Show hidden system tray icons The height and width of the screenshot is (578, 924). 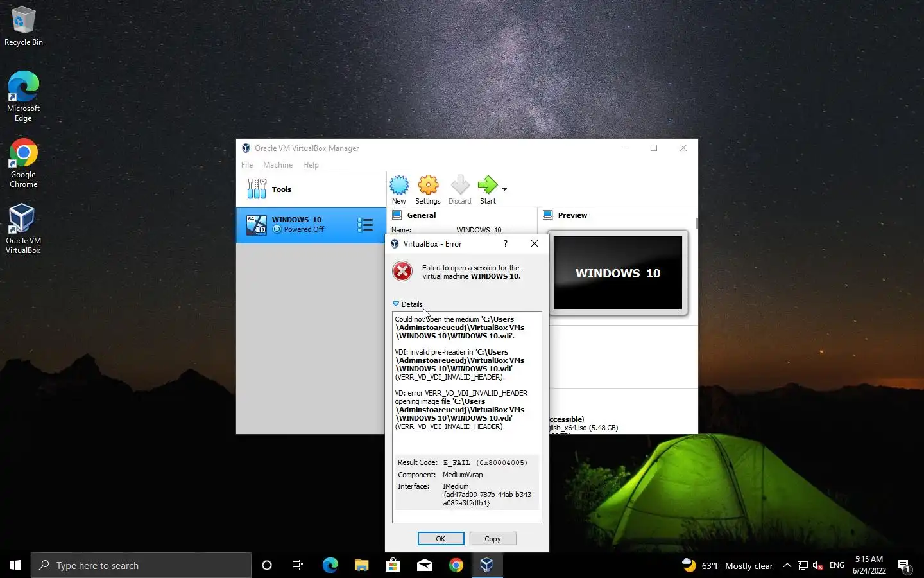coord(787,565)
